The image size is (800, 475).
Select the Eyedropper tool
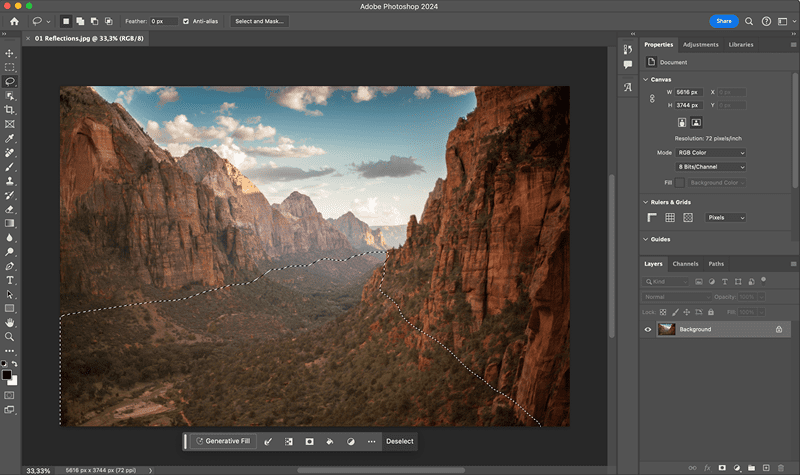click(x=10, y=138)
